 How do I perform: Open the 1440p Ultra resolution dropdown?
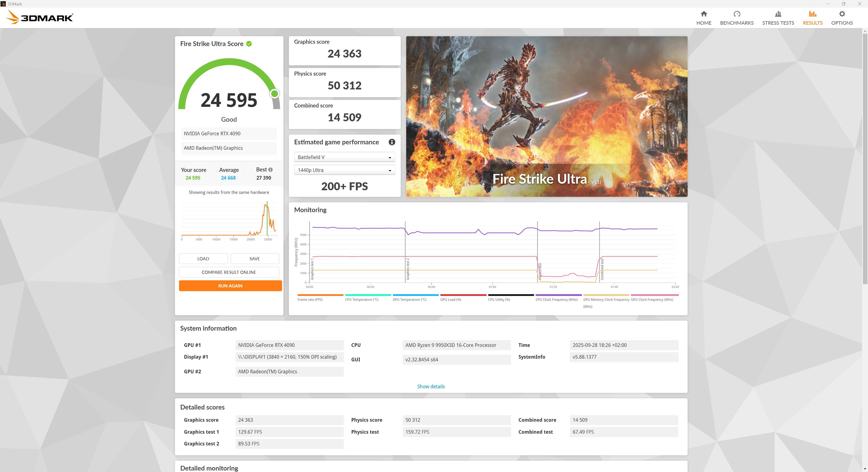[x=344, y=170]
